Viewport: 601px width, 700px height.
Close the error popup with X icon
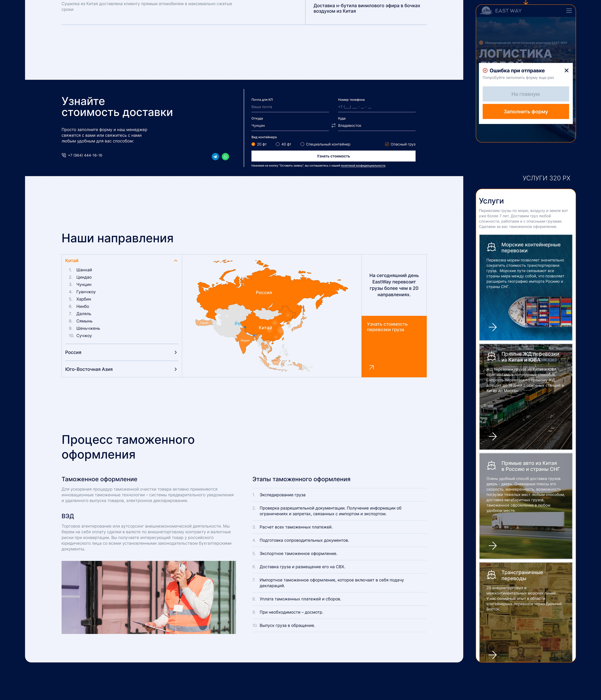click(567, 71)
